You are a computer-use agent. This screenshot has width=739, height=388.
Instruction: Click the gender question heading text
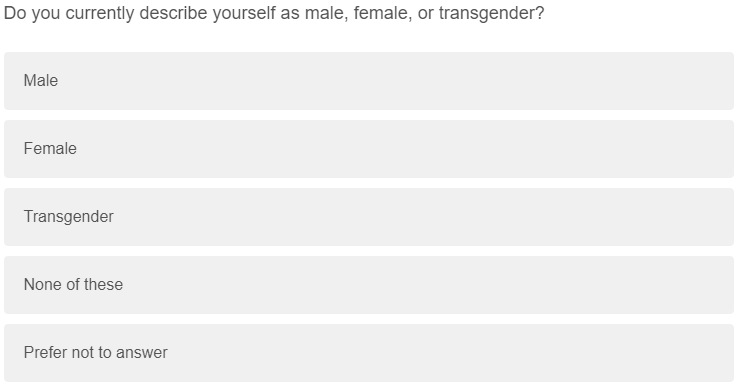click(x=274, y=13)
